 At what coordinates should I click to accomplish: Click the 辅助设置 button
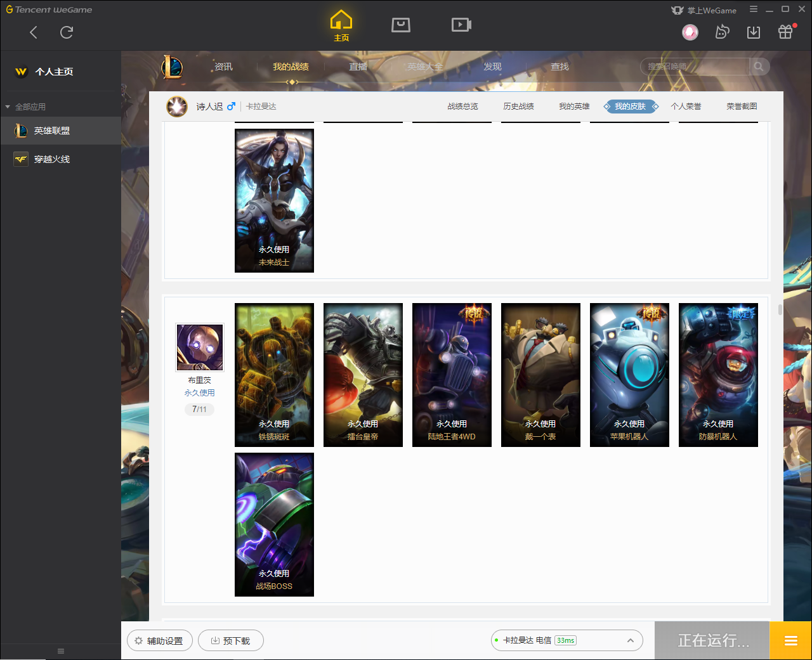pos(159,640)
